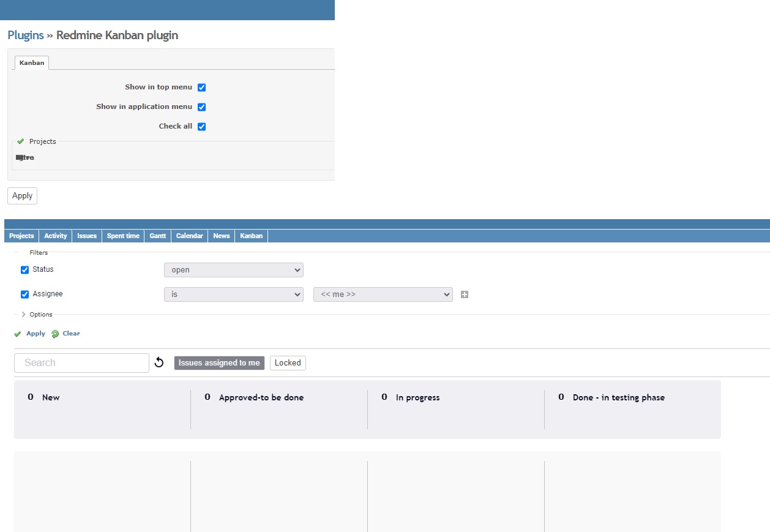
Task: Switch to the Gantt menu item
Action: pyautogui.click(x=158, y=236)
